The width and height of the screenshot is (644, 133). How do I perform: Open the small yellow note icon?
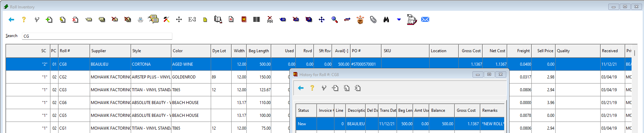(205, 20)
